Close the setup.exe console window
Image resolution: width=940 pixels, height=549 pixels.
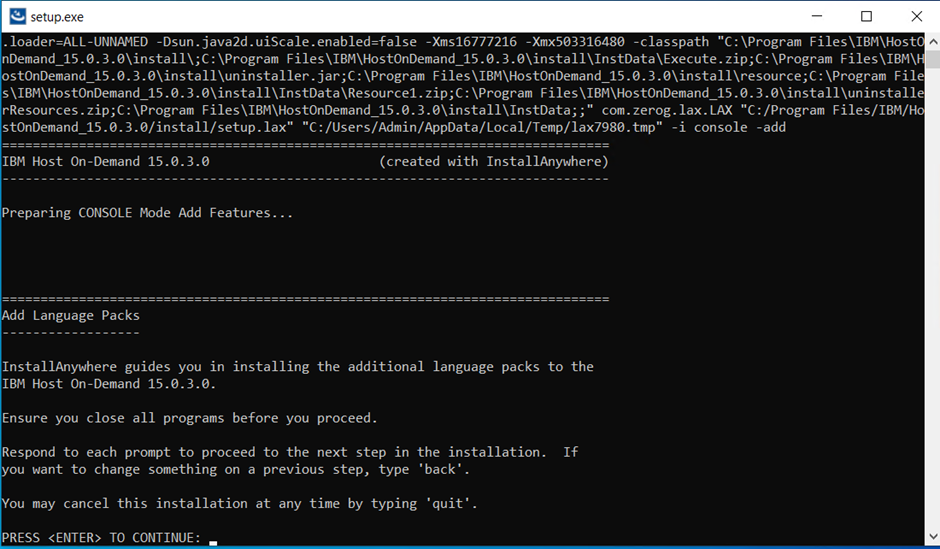tap(912, 16)
